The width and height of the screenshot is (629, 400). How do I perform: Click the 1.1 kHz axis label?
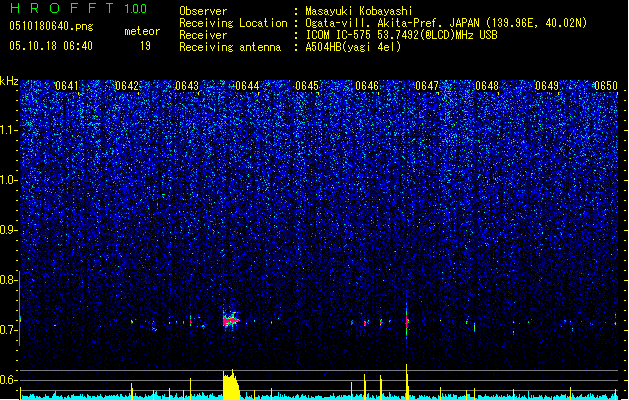tap(8, 130)
